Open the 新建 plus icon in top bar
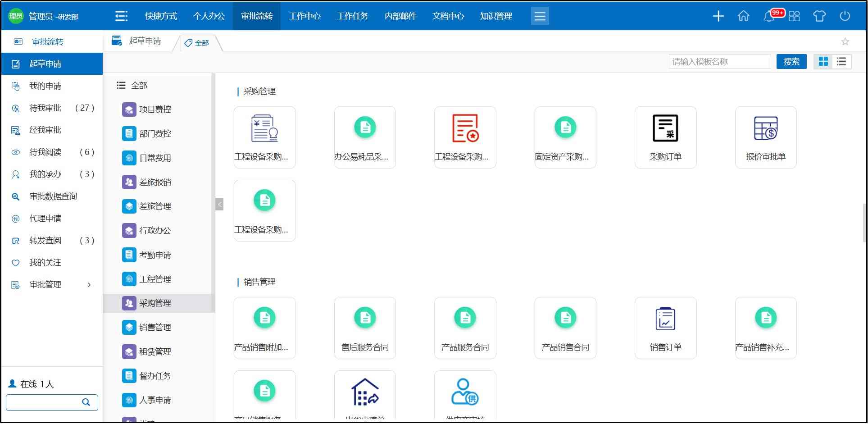 point(718,16)
